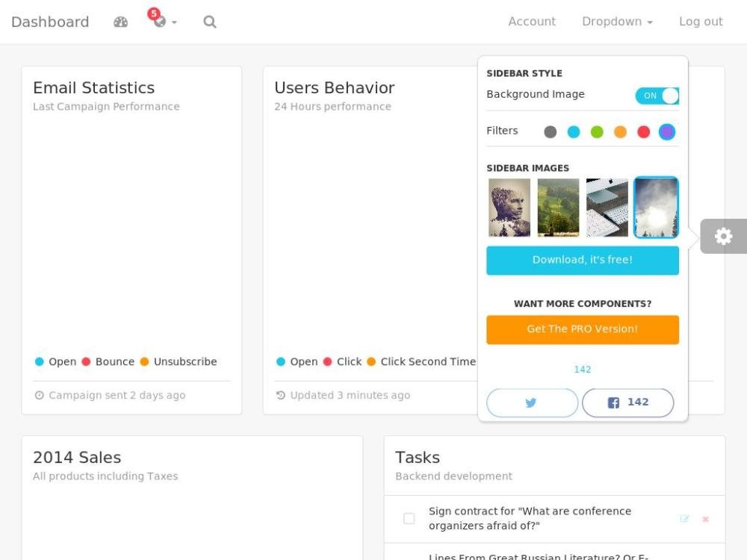The width and height of the screenshot is (747, 560).
Task: Click the Twitter share button
Action: coord(532,402)
